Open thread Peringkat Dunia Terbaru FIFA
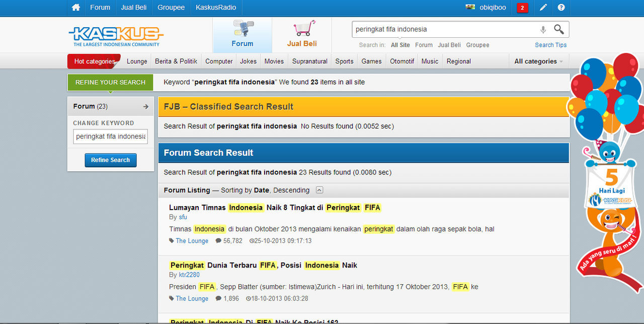The height and width of the screenshot is (324, 644). (263, 265)
